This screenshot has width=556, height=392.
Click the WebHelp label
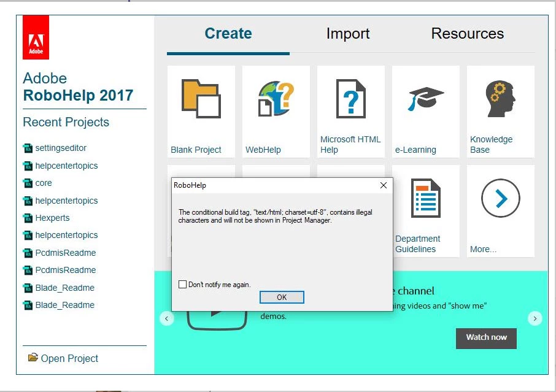point(263,150)
